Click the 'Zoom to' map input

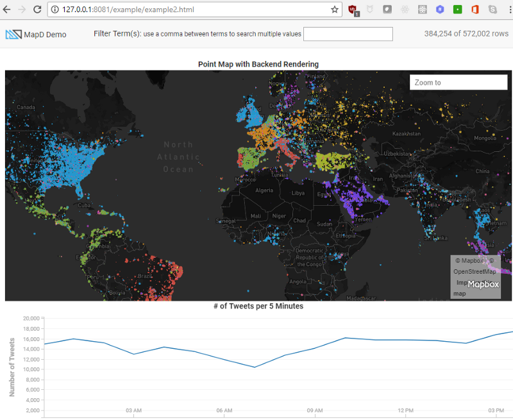click(x=458, y=82)
